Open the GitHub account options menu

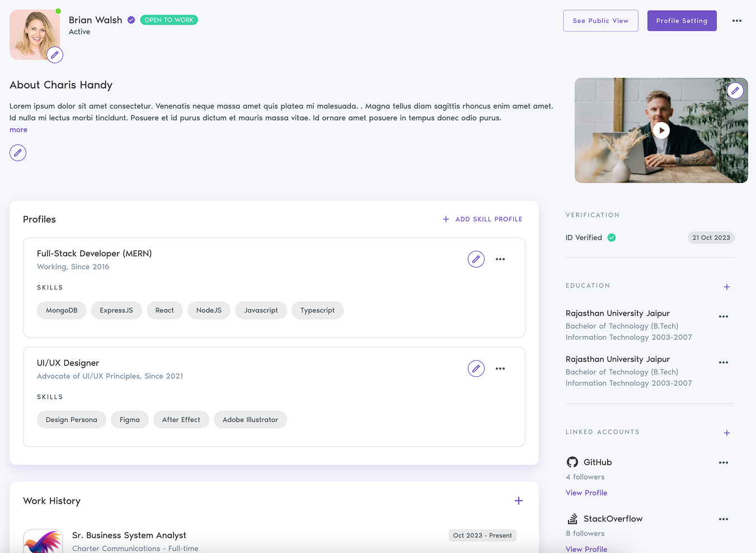point(723,462)
